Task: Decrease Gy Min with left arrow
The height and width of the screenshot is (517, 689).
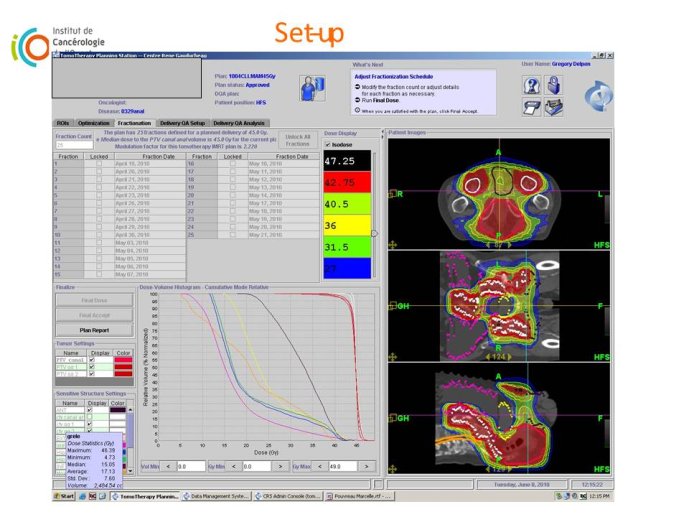Action: pos(234,466)
